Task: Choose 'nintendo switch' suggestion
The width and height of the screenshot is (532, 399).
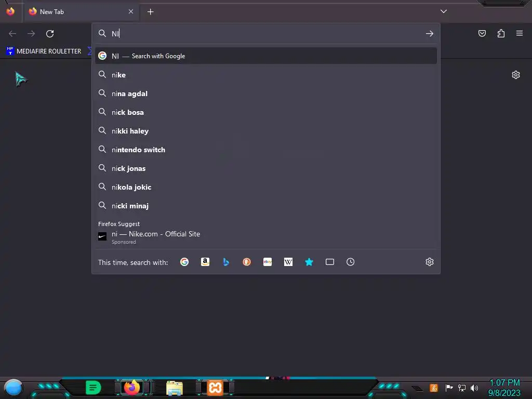Action: pyautogui.click(x=266, y=149)
